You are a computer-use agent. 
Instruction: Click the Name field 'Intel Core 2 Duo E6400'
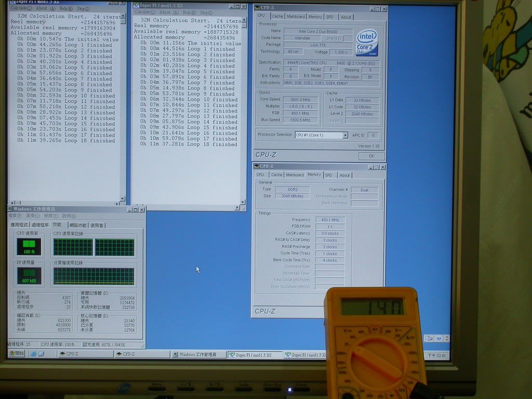[318, 31]
